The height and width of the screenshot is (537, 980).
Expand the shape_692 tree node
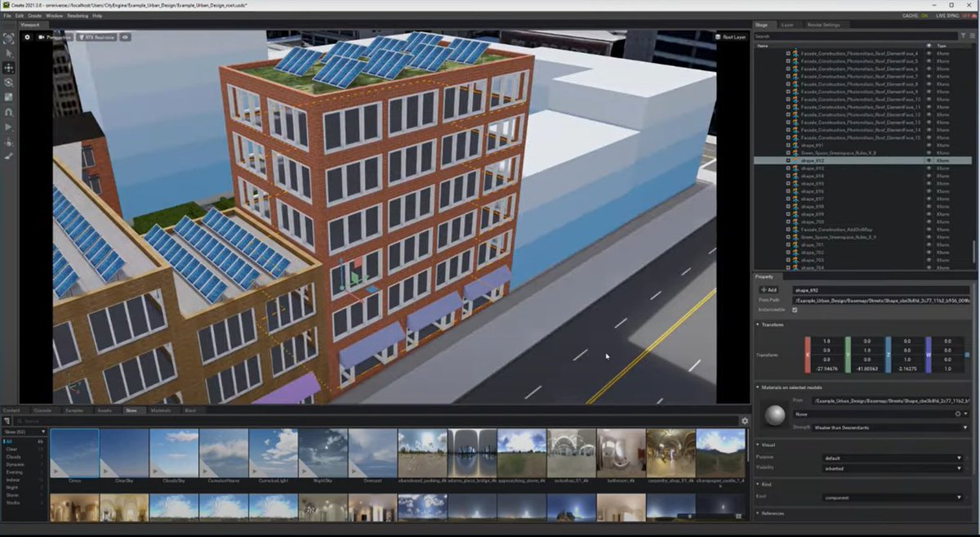788,161
